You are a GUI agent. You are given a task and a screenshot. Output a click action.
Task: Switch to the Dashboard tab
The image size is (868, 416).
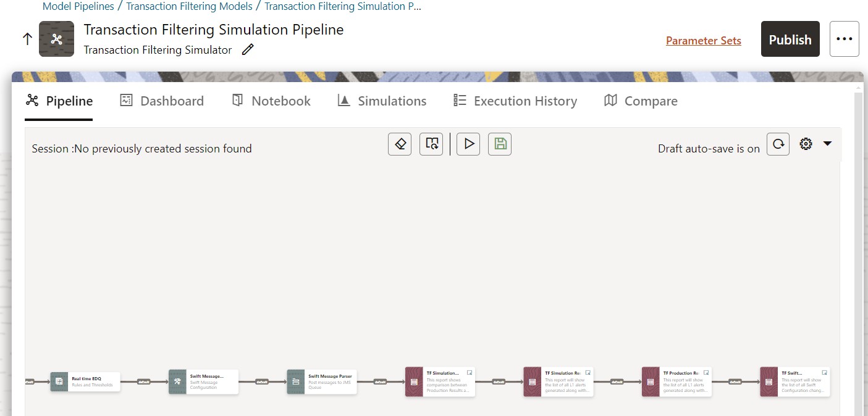(x=162, y=101)
